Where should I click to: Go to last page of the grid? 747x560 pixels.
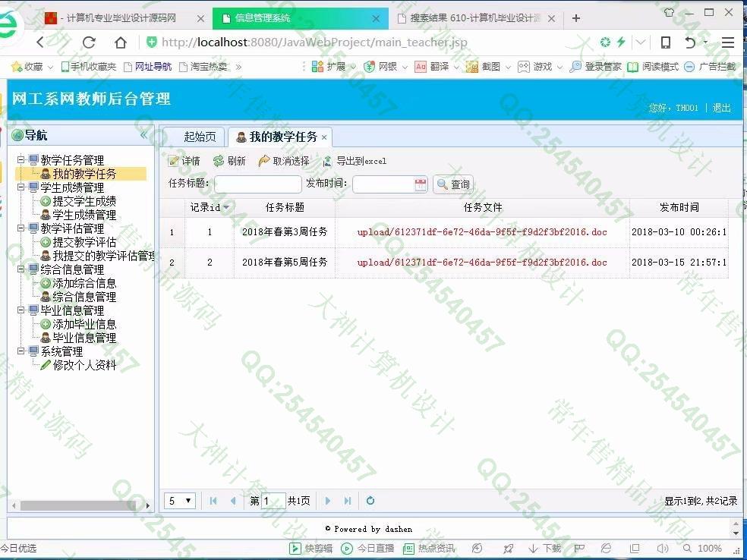[347, 501]
